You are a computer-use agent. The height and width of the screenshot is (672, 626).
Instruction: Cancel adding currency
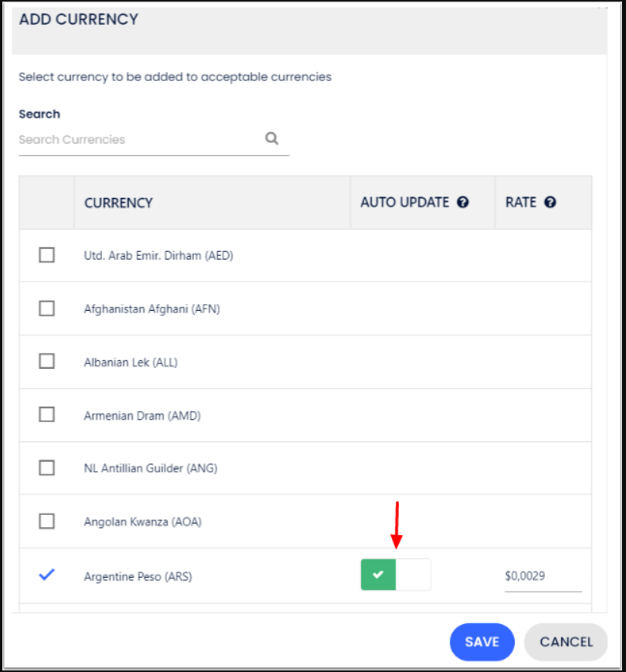point(566,642)
